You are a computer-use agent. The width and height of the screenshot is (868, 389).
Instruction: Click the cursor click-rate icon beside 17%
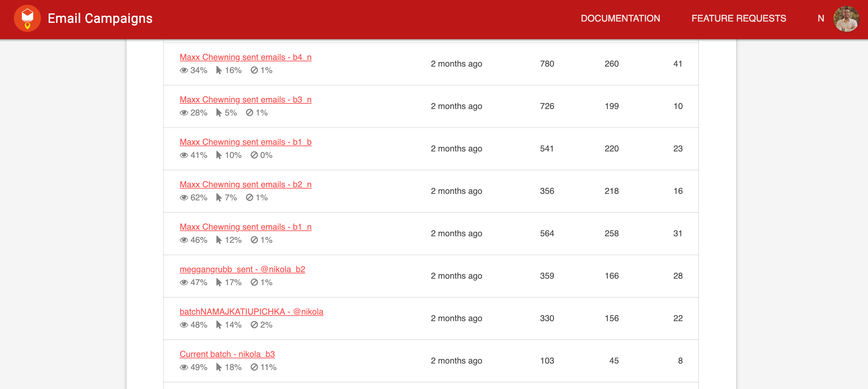pyautogui.click(x=219, y=283)
